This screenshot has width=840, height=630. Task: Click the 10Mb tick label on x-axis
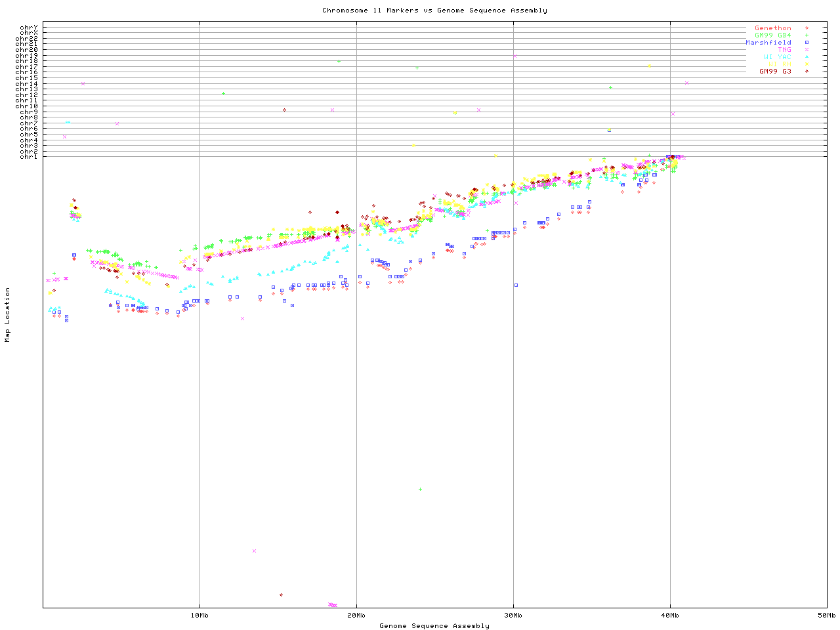199,616
